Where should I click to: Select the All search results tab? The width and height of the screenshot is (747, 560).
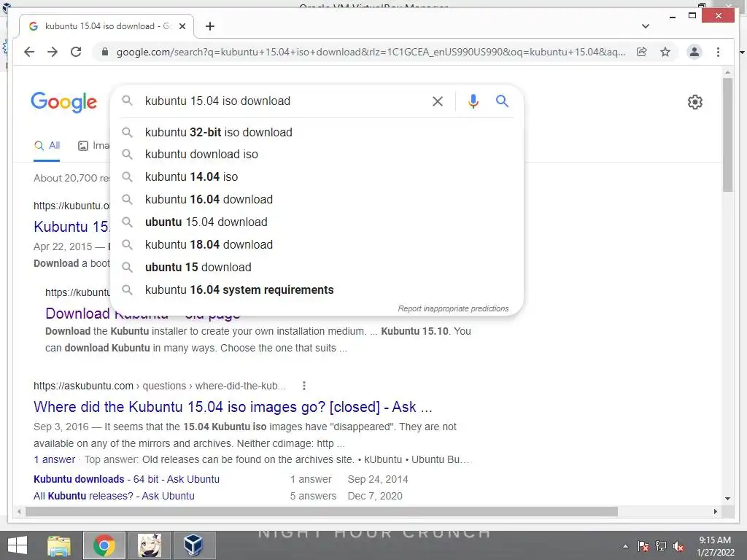(x=47, y=146)
